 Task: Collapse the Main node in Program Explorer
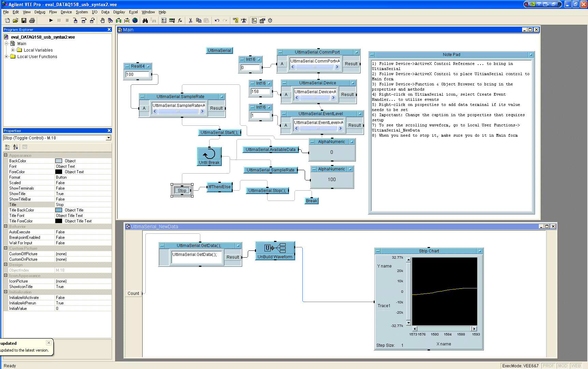(6, 43)
